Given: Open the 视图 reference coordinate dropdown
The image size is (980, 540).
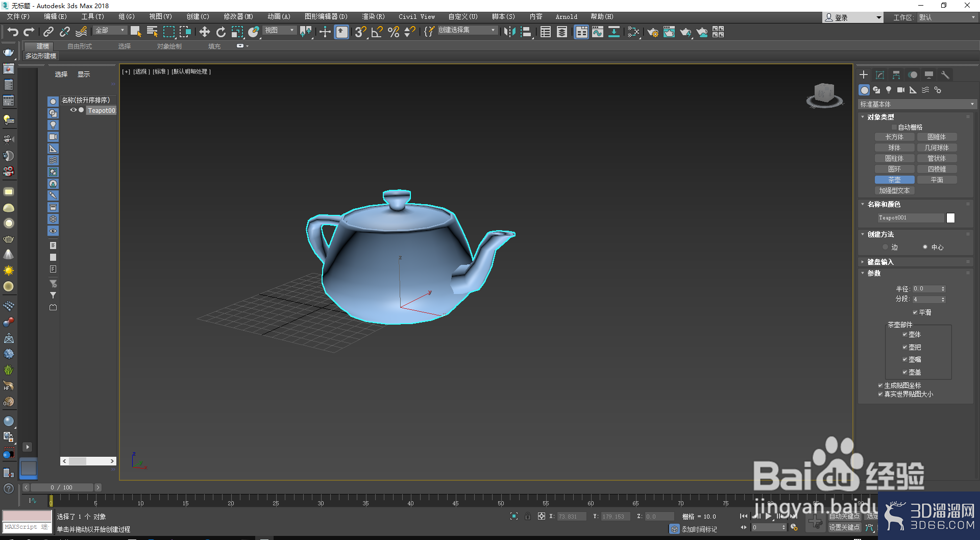Looking at the screenshot, I should (280, 31).
